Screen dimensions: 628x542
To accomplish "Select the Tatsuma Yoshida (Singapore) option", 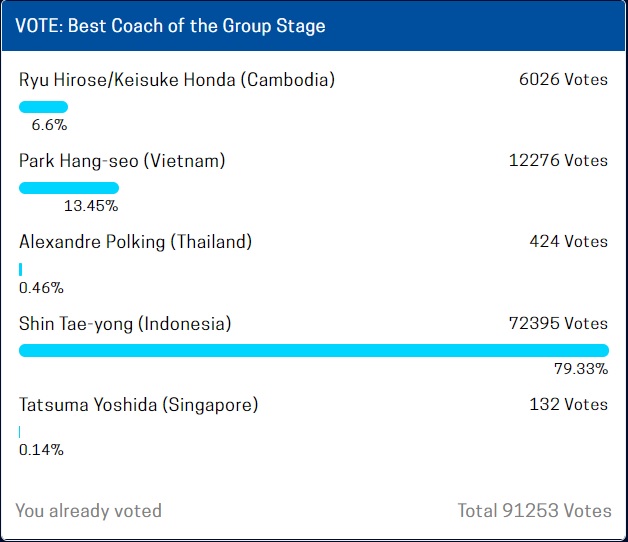I will point(139,405).
